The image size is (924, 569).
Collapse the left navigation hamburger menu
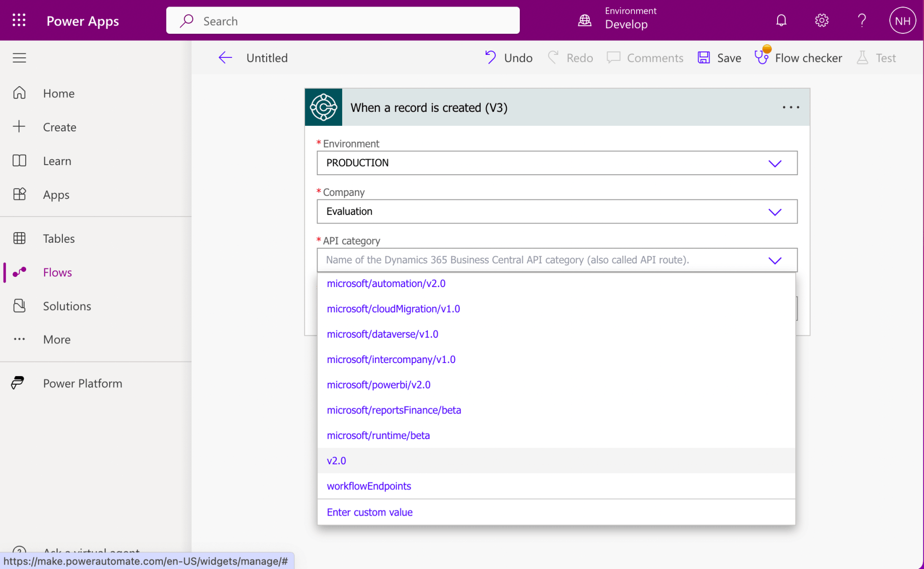coord(19,58)
